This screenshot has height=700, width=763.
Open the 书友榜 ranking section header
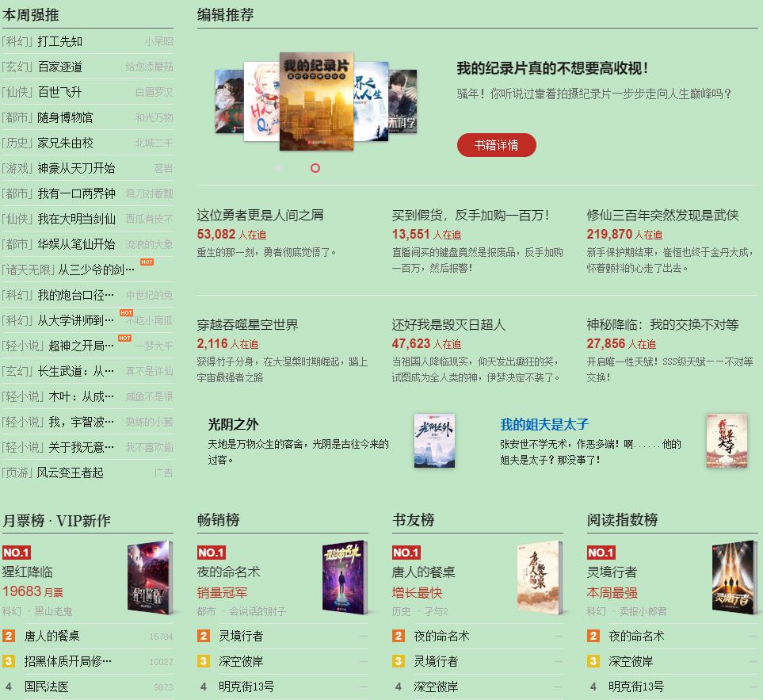coord(412,519)
